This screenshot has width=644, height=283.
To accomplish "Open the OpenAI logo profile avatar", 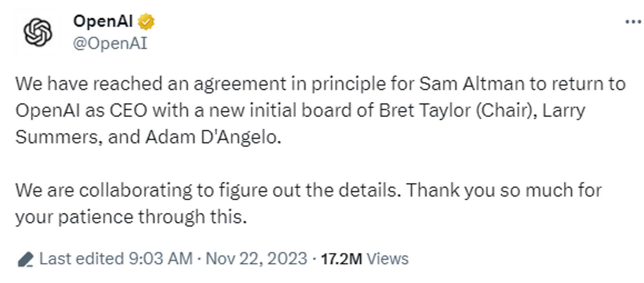I will pyautogui.click(x=38, y=32).
